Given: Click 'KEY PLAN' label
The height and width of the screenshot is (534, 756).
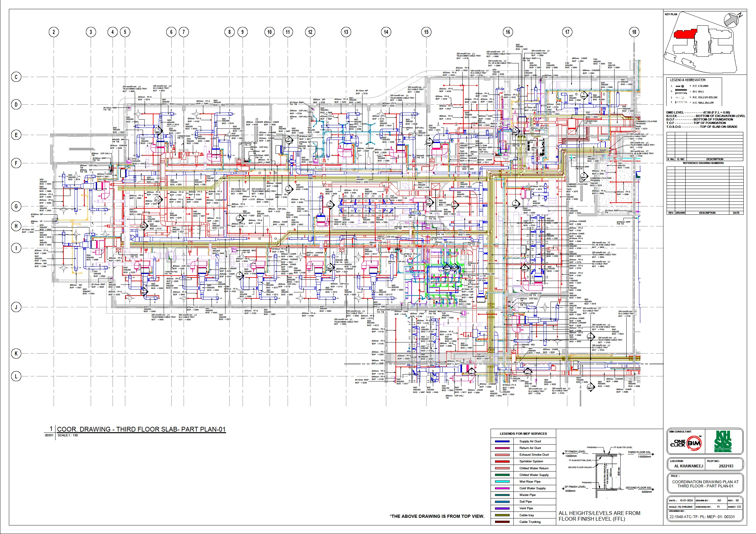Looking at the screenshot, I should click(671, 14).
